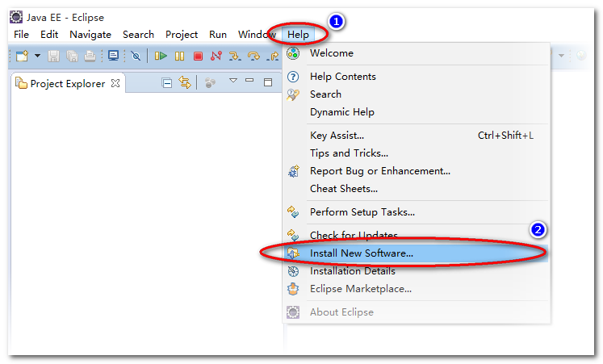603x364 pixels.
Task: Click the Save All icon
Action: pyautogui.click(x=72, y=56)
